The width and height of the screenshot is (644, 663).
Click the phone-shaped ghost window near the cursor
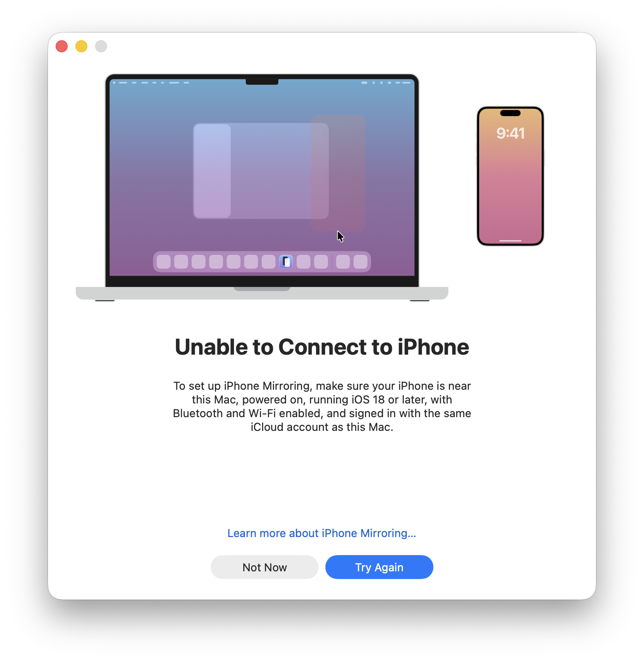tap(338, 173)
